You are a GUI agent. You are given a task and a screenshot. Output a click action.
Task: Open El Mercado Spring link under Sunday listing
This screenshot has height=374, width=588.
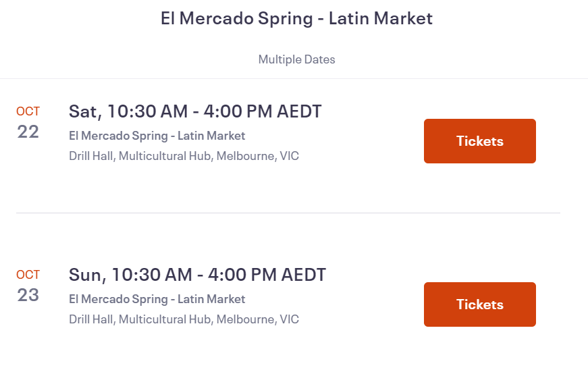tap(157, 299)
